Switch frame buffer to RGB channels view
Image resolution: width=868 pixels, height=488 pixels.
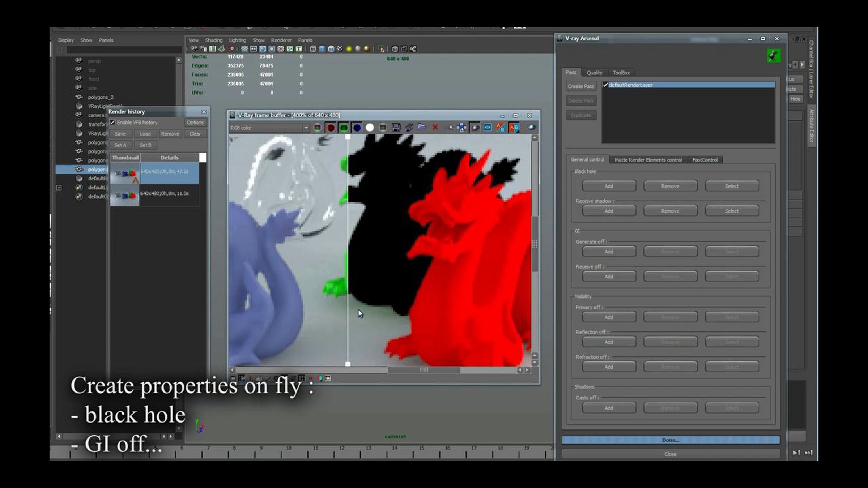coord(317,128)
